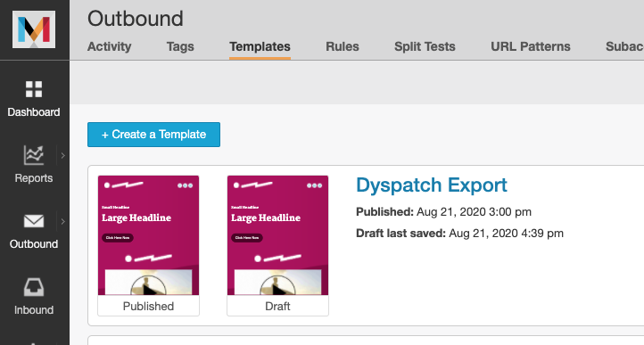Switch to the Activity tab
Image resolution: width=644 pixels, height=345 pixels.
coord(109,46)
